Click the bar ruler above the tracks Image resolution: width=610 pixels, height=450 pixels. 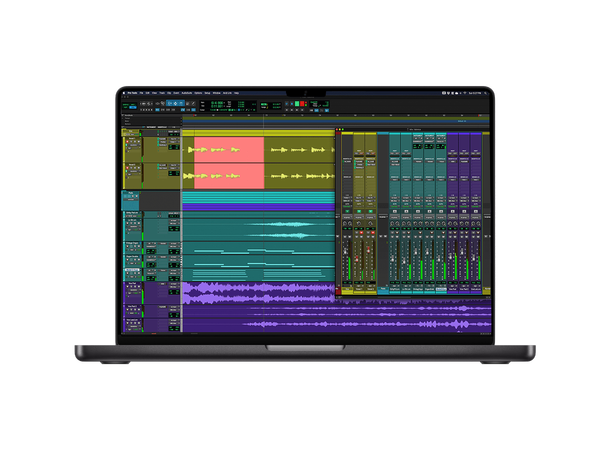click(x=337, y=116)
